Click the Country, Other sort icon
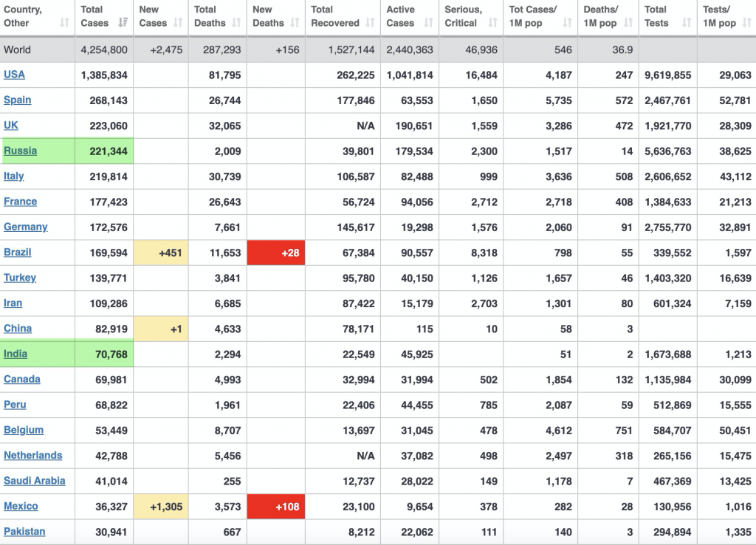This screenshot has height=545, width=756. [x=64, y=23]
